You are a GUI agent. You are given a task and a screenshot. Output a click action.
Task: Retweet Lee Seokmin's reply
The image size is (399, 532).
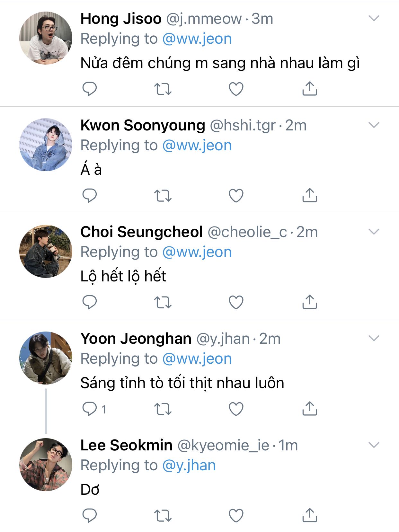[x=163, y=516]
